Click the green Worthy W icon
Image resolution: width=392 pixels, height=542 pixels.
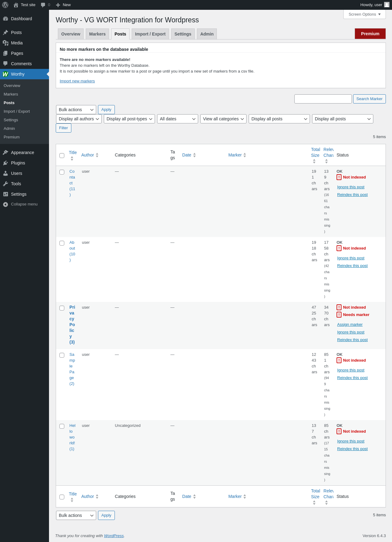pos(6,74)
